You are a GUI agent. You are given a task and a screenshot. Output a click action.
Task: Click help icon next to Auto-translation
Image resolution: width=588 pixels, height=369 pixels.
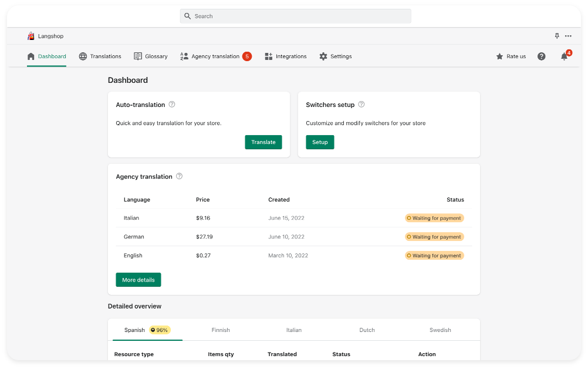tap(172, 105)
